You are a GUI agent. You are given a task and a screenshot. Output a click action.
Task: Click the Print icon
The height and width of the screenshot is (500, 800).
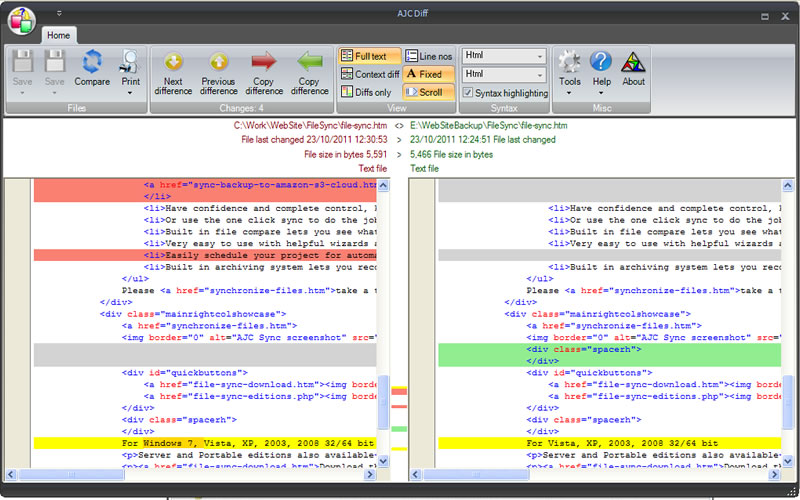click(x=130, y=61)
